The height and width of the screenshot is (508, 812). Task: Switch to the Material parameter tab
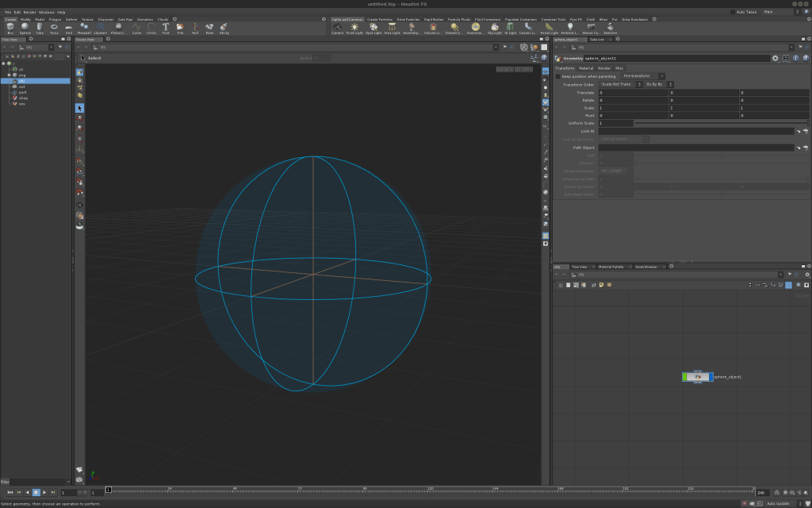tap(586, 68)
